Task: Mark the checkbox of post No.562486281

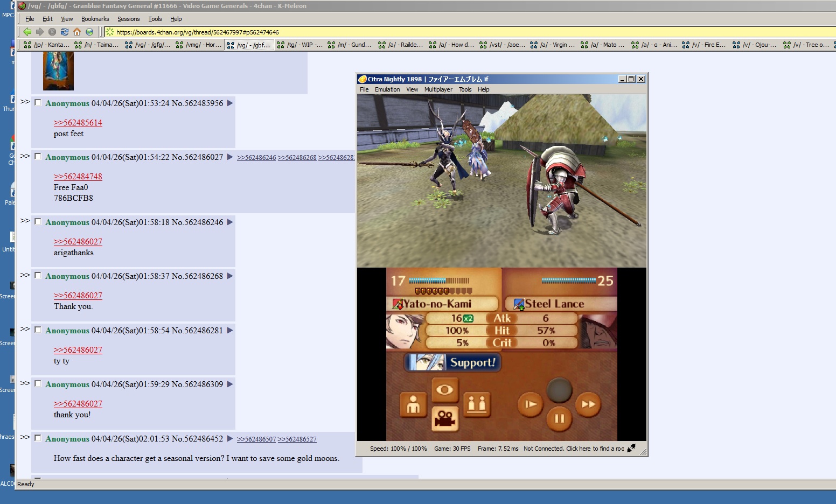Action: point(38,330)
